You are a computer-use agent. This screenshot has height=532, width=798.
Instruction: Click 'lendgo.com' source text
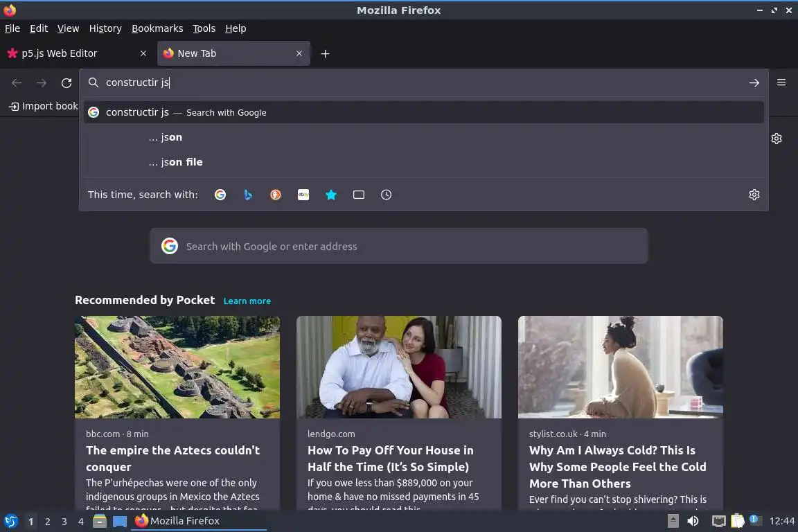tap(331, 434)
